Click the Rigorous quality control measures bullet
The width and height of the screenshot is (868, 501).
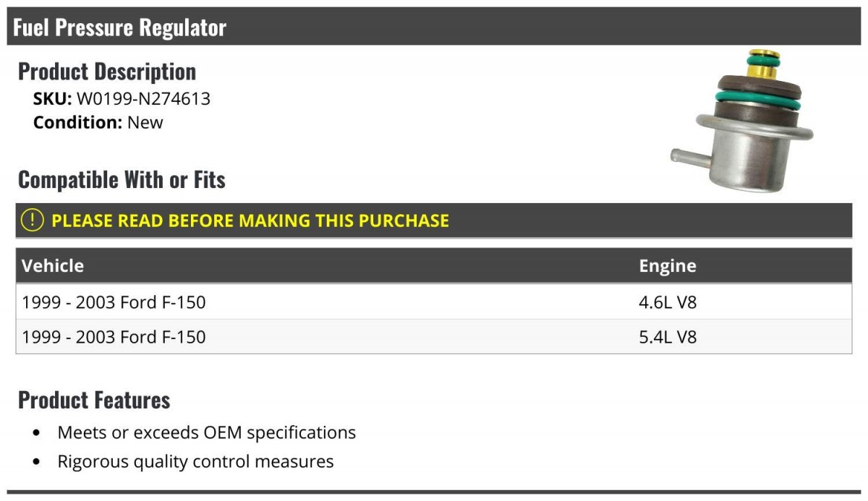[x=195, y=461]
